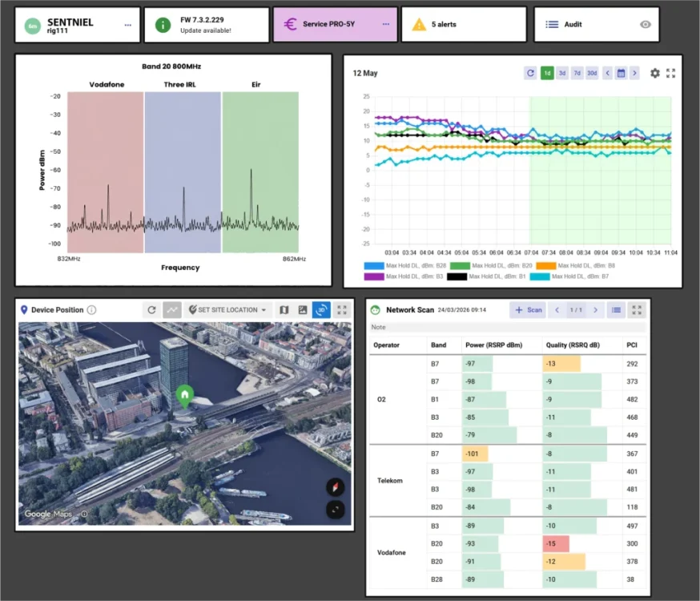700x601 pixels.
Task: Expand Network Scan panel fullscreen
Action: 637,310
